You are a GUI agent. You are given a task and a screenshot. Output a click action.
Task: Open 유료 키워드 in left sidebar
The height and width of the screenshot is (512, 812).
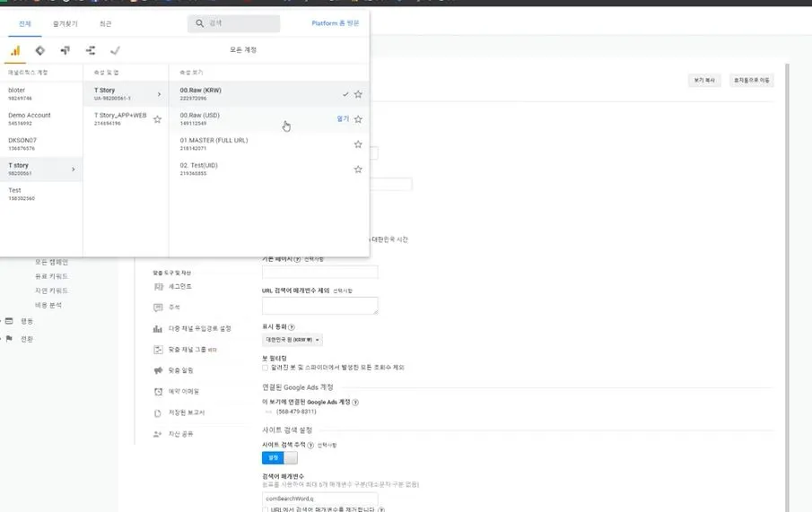[51, 276]
